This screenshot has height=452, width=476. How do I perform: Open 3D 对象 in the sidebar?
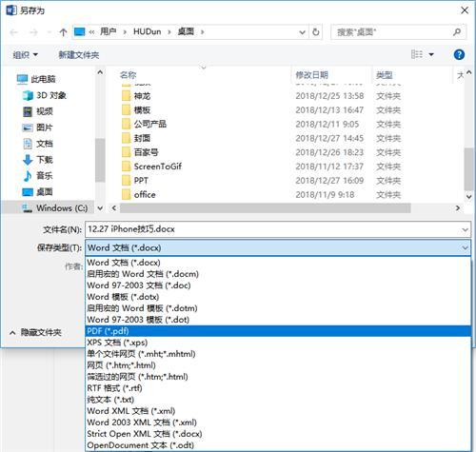45,95
